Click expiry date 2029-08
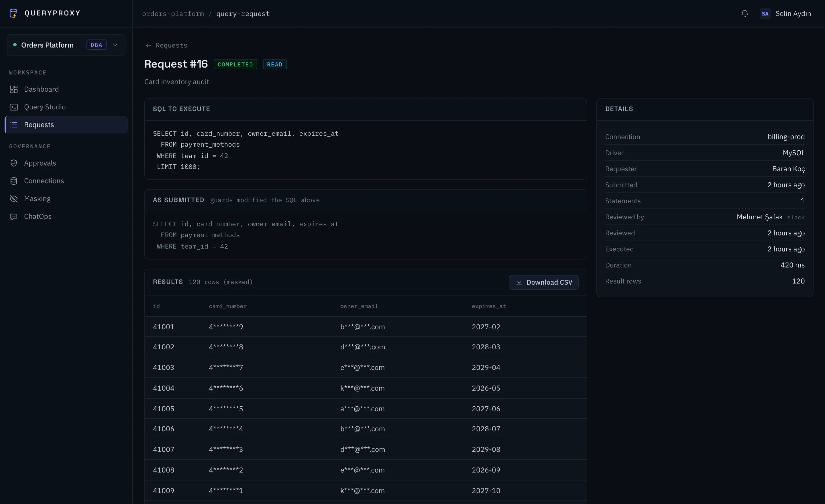The width and height of the screenshot is (825, 504). (x=486, y=450)
